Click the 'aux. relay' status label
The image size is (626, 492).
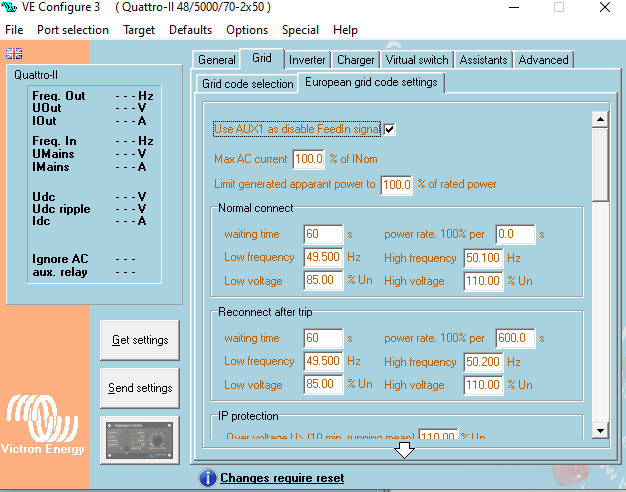(x=60, y=272)
